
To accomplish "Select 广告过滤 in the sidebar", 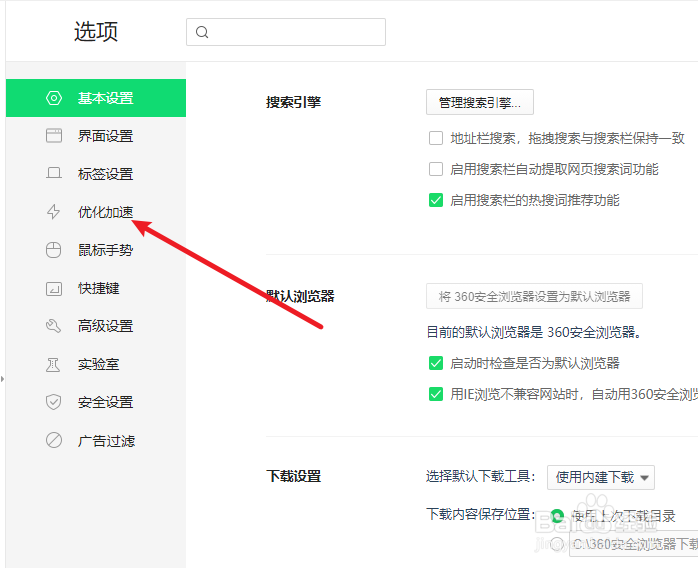I will tap(96, 441).
